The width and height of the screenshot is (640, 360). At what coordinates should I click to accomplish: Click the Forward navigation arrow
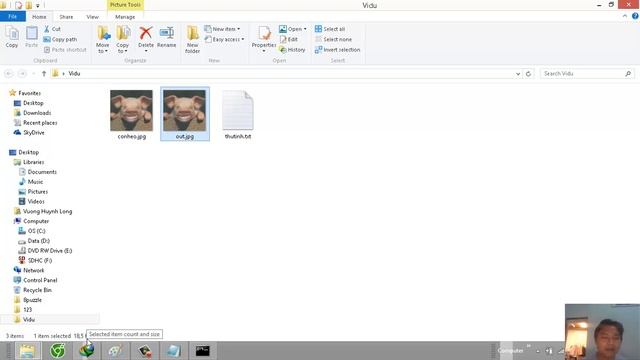click(x=22, y=73)
